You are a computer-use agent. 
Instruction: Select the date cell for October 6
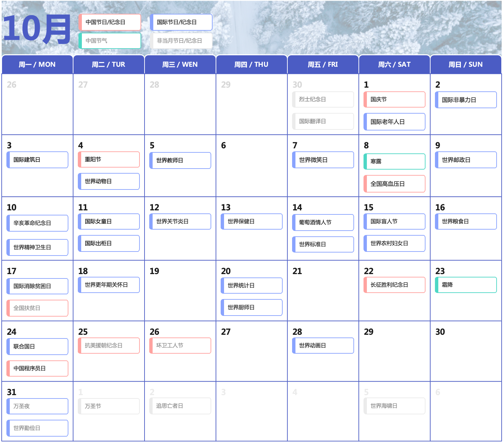pyautogui.click(x=251, y=166)
